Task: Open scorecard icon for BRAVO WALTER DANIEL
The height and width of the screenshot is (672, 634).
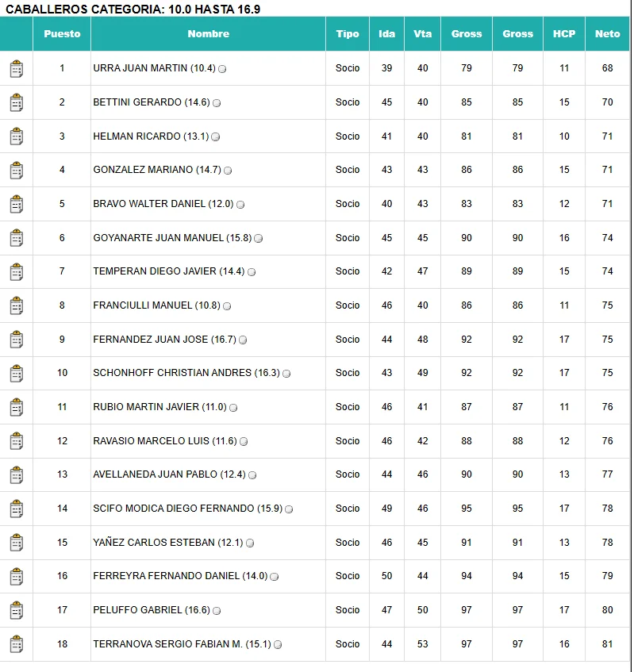Action: pyautogui.click(x=17, y=204)
